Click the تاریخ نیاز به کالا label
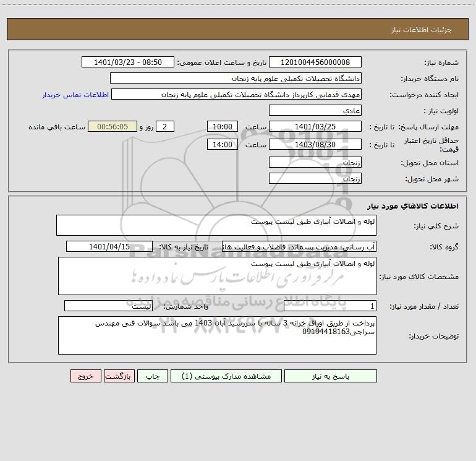This screenshot has height=461, width=476. point(184,247)
